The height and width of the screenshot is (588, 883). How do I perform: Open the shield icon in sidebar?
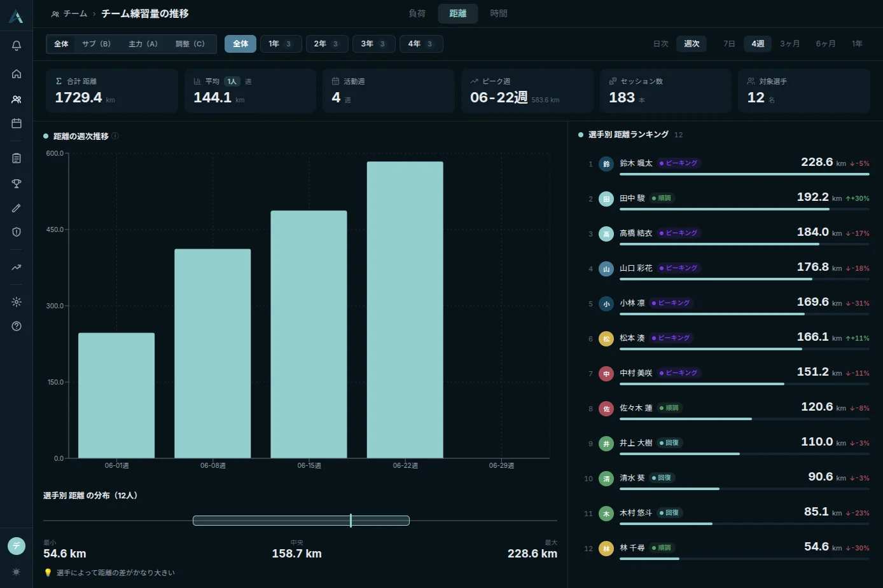(17, 232)
